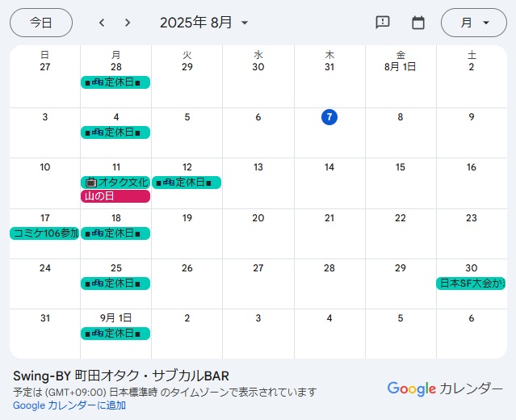Click the next month chevron arrow

coord(128,23)
